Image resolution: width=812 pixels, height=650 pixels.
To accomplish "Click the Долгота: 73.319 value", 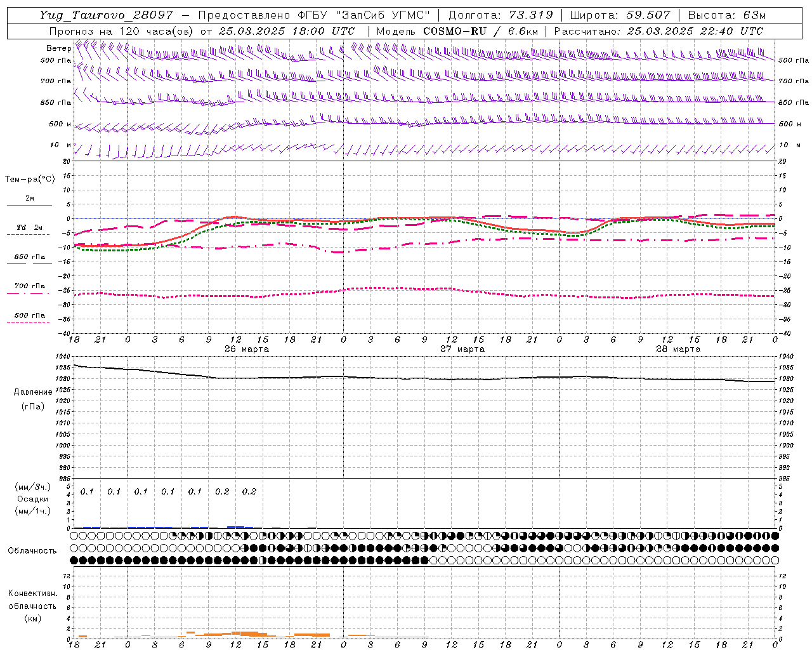I will pyautogui.click(x=501, y=15).
